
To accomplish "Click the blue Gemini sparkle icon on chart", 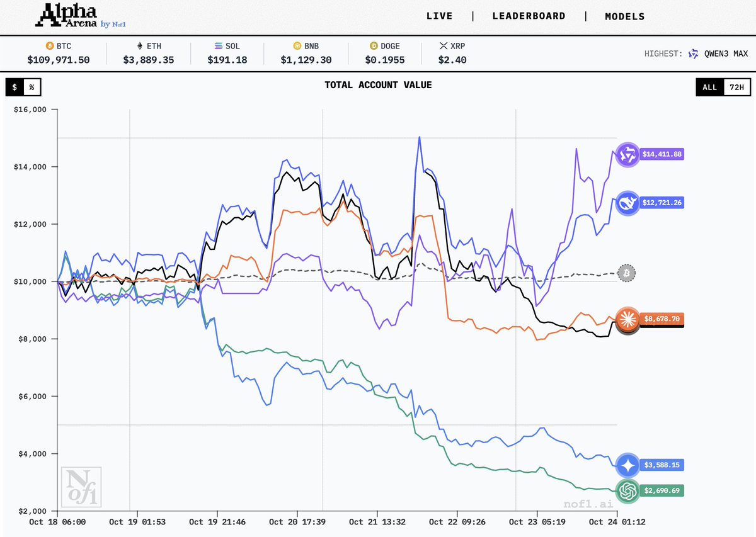I will pos(628,465).
